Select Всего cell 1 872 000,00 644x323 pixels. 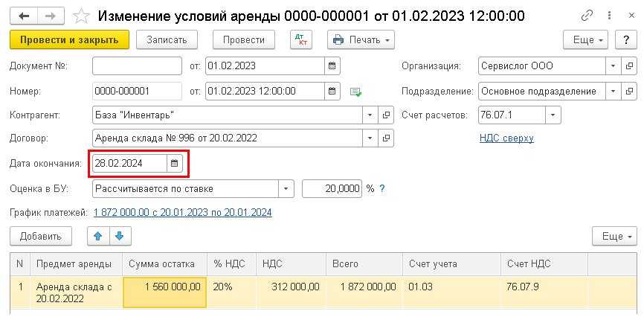point(364,292)
